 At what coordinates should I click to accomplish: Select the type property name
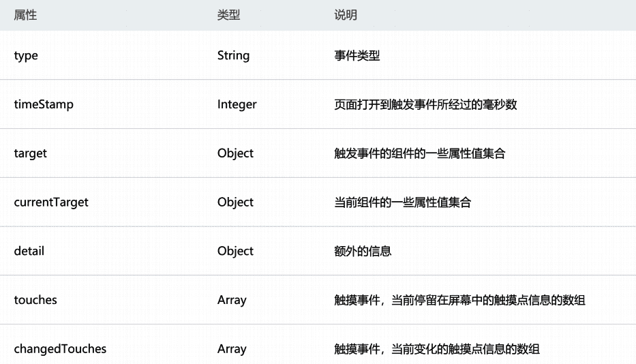point(26,56)
